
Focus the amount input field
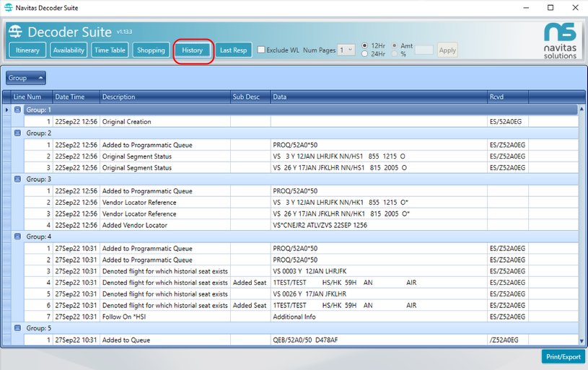pyautogui.click(x=424, y=50)
